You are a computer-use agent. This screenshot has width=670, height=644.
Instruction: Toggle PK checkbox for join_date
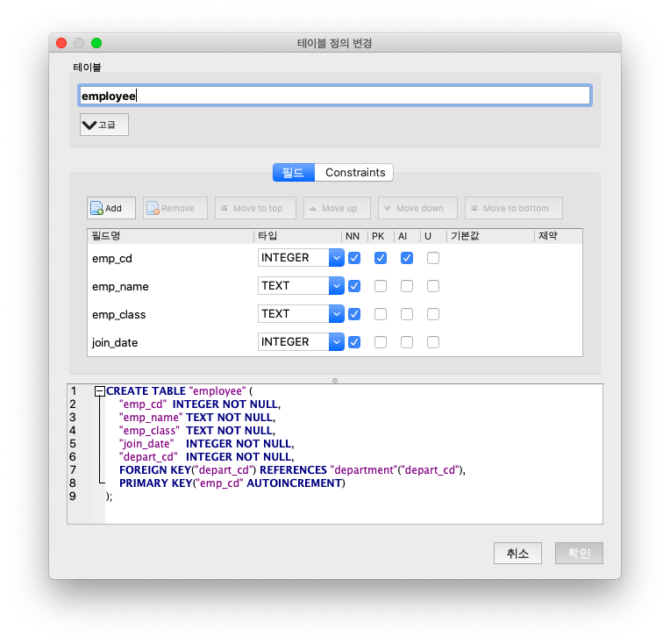[x=381, y=342]
